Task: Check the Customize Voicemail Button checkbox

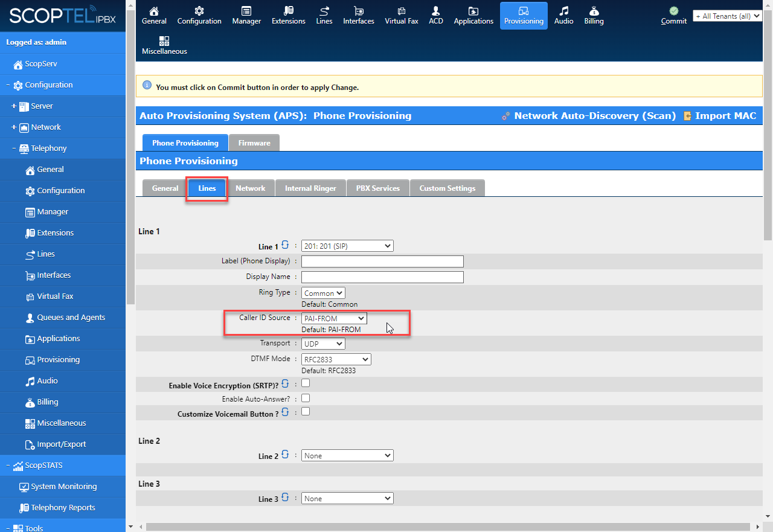Action: click(306, 411)
